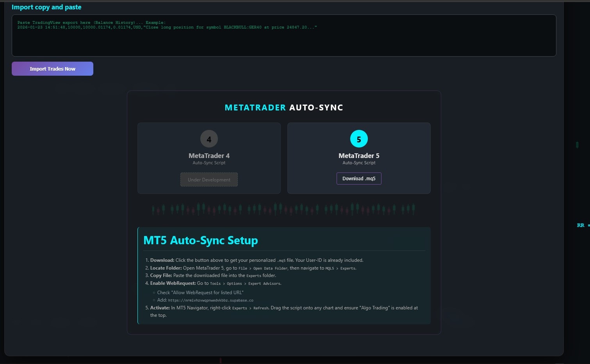Viewport: 590px width, 364px height.
Task: Click the RR label at right edge
Action: click(x=583, y=225)
